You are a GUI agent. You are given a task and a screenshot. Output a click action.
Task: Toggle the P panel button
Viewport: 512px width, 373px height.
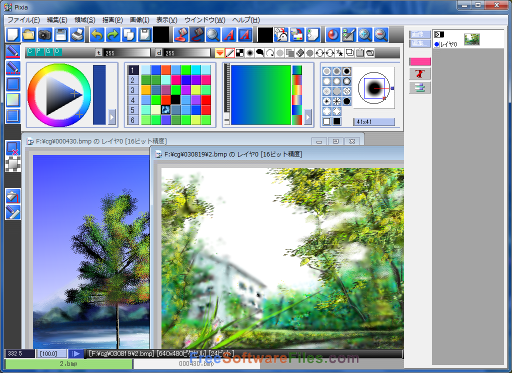(x=39, y=52)
